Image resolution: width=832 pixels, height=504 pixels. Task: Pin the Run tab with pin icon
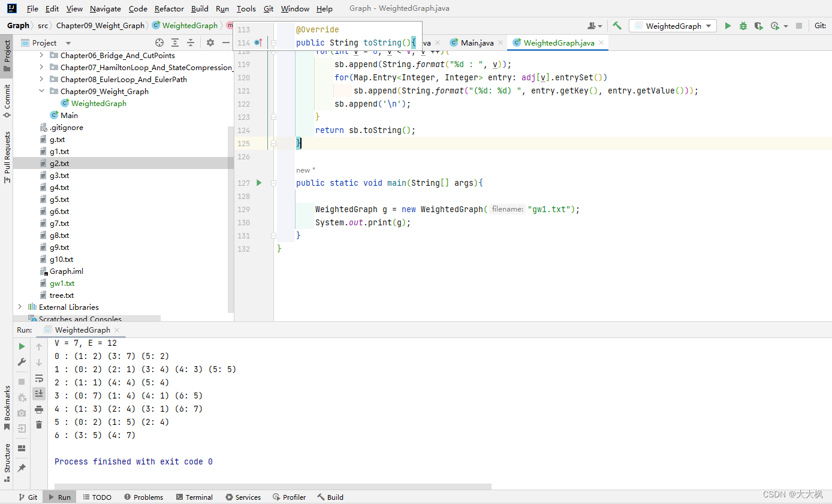pyautogui.click(x=22, y=468)
